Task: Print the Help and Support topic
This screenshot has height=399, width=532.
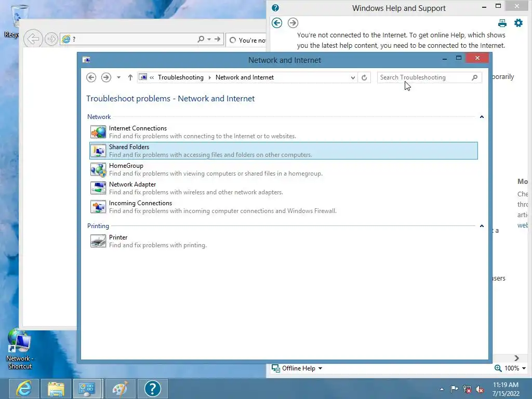Action: [x=502, y=23]
